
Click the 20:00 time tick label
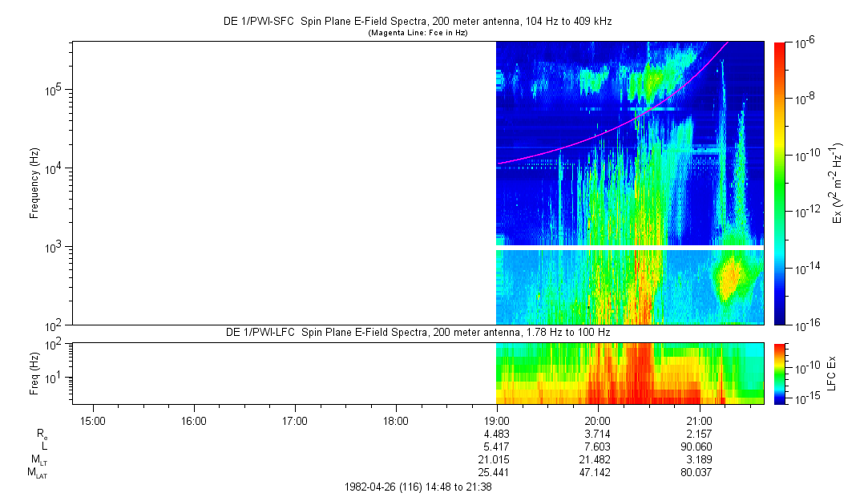click(x=598, y=420)
